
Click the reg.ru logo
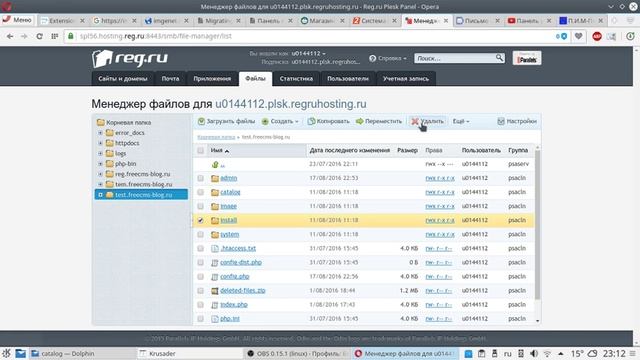coord(129,59)
